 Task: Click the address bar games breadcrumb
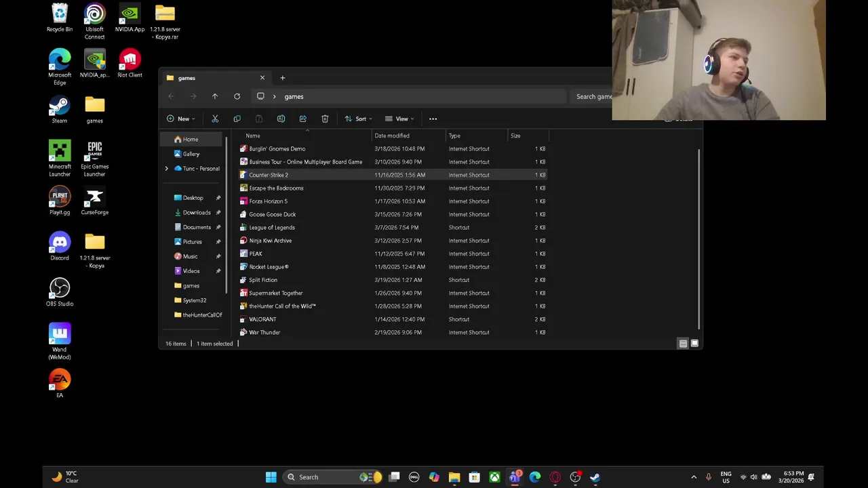294,96
